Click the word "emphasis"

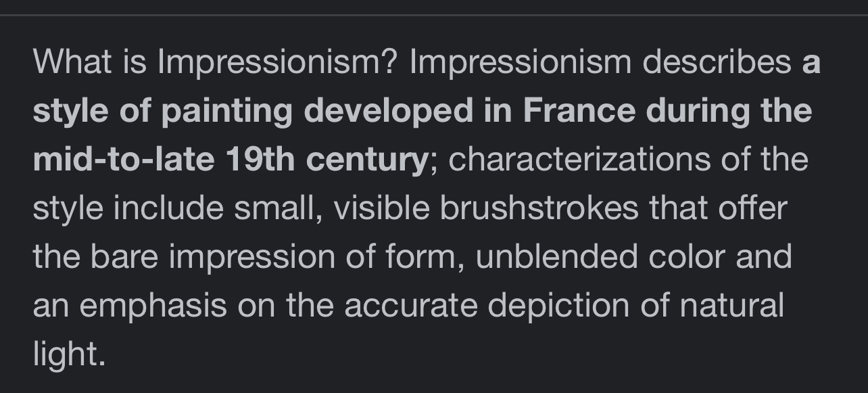[153, 306]
